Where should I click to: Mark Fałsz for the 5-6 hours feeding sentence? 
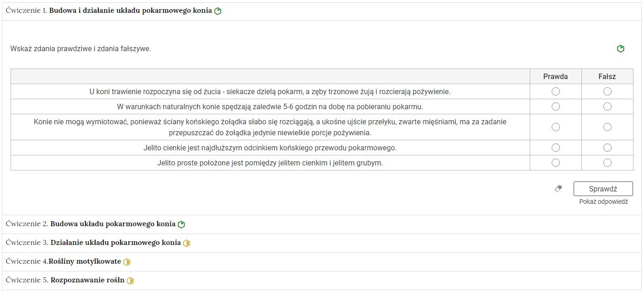pos(607,106)
